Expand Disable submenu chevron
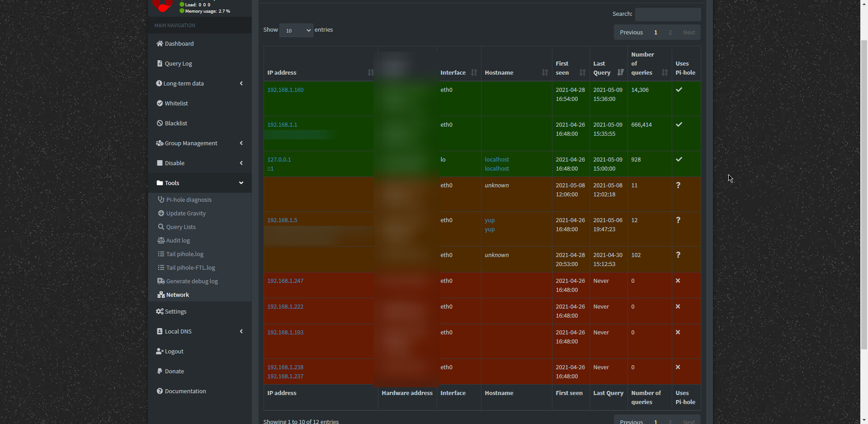 click(241, 163)
